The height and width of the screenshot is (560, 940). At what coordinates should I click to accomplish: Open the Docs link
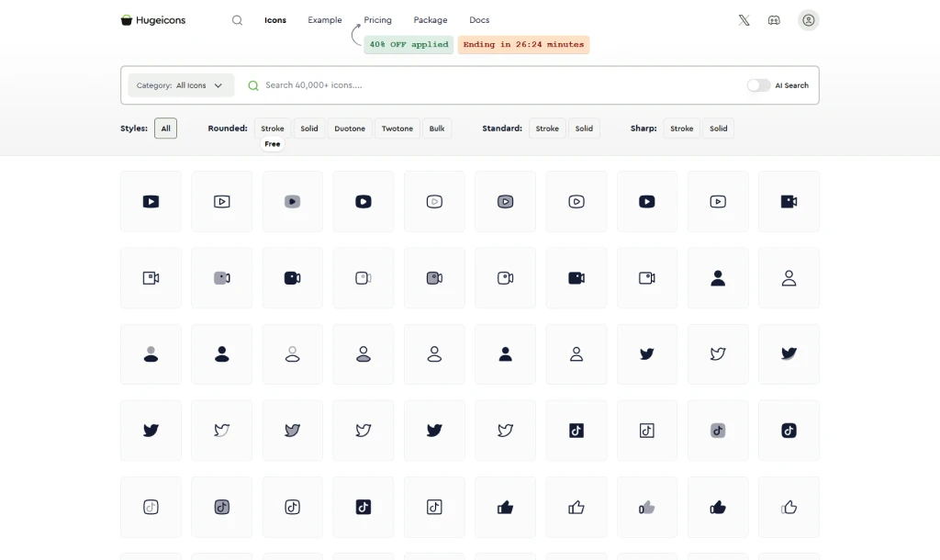(479, 20)
